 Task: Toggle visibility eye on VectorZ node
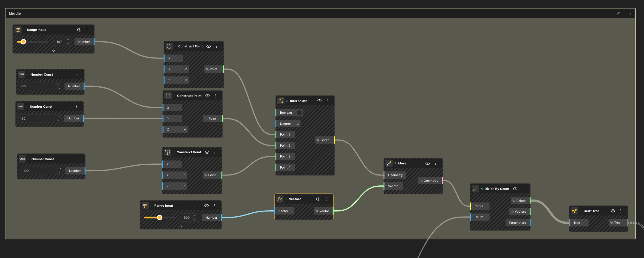click(318, 199)
